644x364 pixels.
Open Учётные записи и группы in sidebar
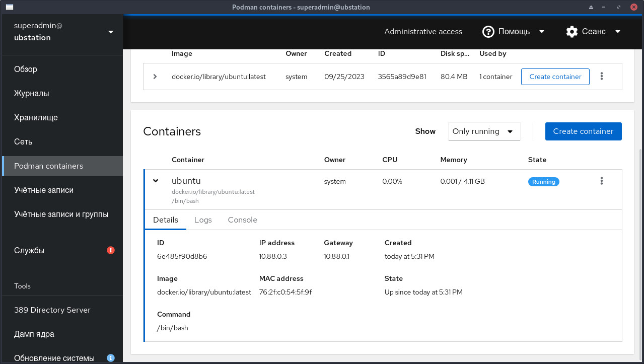(62, 214)
